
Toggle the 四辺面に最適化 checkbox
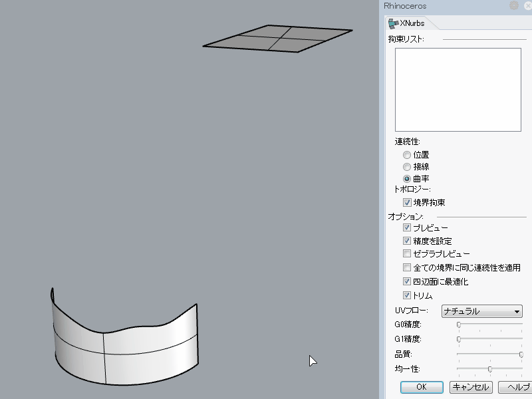(407, 281)
